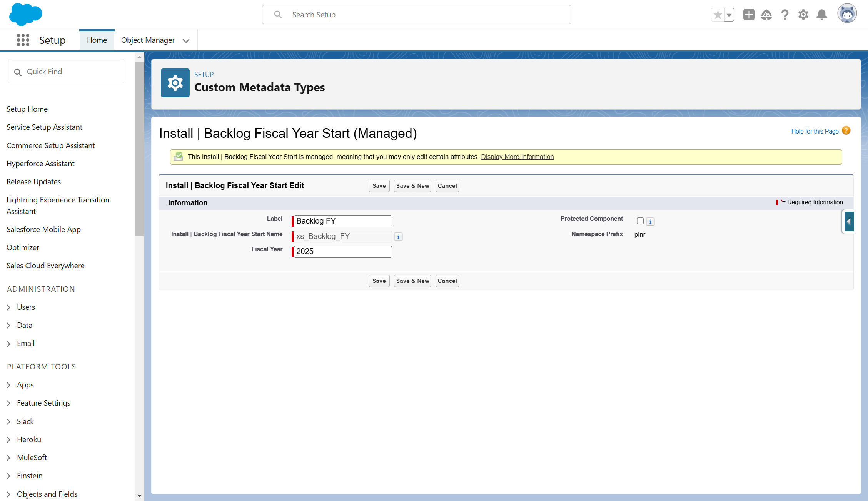Click the Favorites star icon

tap(718, 15)
